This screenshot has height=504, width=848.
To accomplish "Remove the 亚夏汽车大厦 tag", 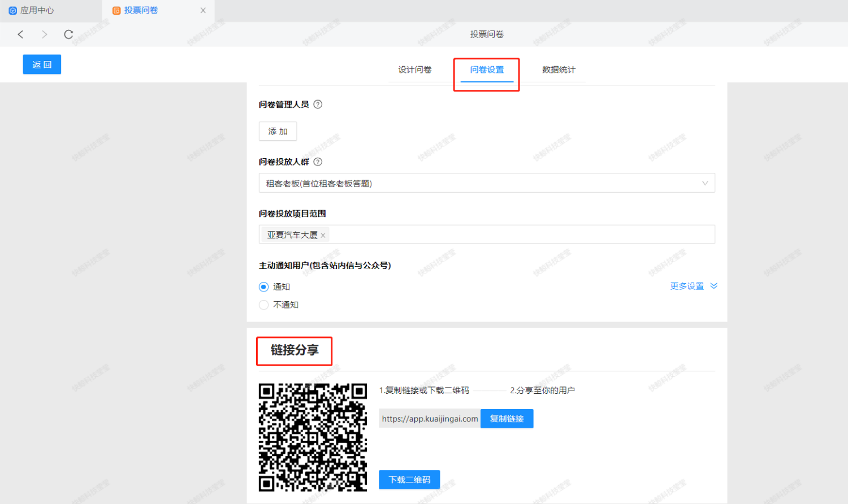I will [323, 236].
